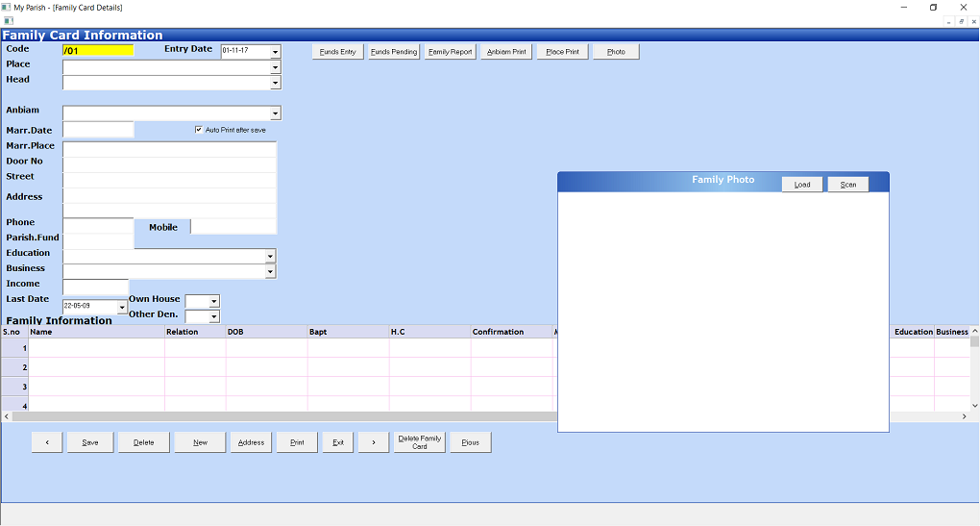Click the My Parish app icon in title bar
980x526 pixels.
(7, 7)
